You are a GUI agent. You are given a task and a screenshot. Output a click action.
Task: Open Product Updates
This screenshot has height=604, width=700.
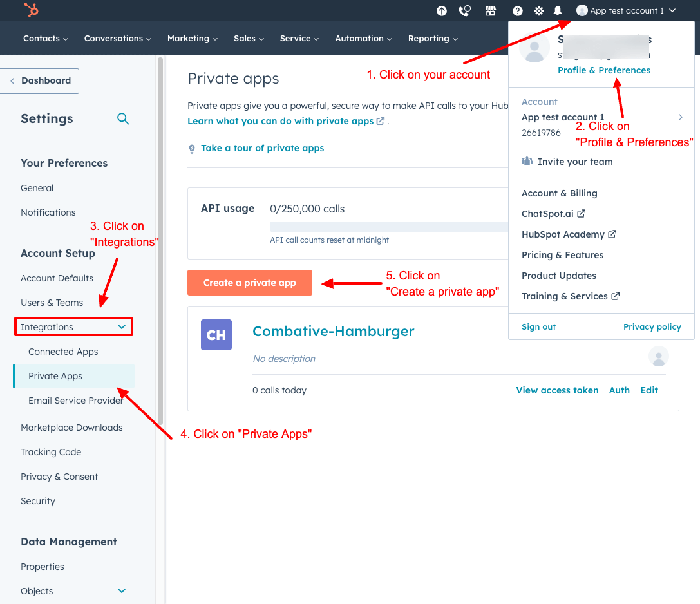[x=559, y=276]
